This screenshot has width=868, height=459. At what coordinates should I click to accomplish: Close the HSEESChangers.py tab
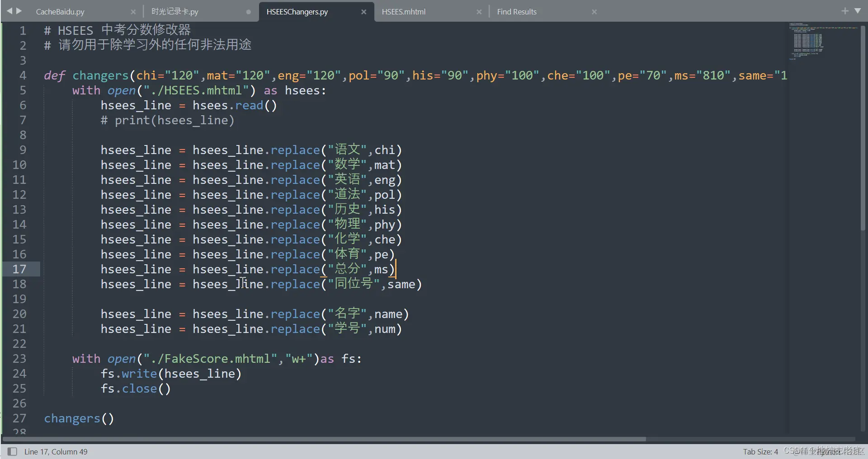pos(363,12)
